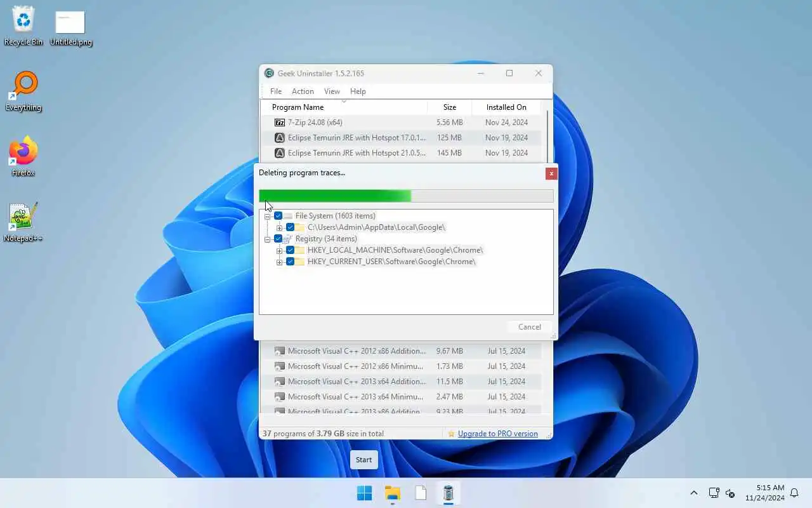Uncheck the AppData\Local\Google checkbox
Viewport: 812px width, 508px height.
[290, 227]
